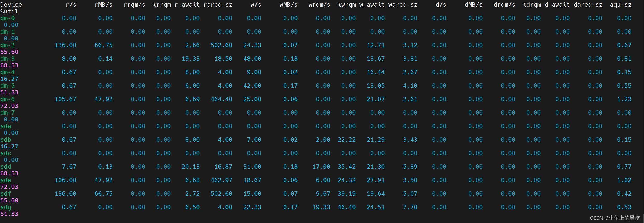644x223 pixels.
Task: Click sdb %wrqm value 22.22
Action: click(x=347, y=140)
